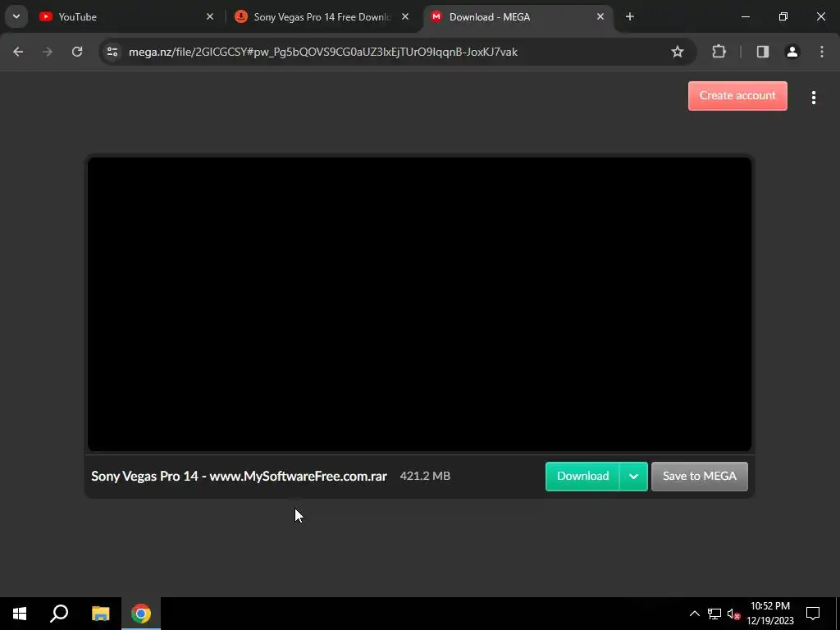The height and width of the screenshot is (630, 840).
Task: Restore down the Chrome window
Action: 783,16
